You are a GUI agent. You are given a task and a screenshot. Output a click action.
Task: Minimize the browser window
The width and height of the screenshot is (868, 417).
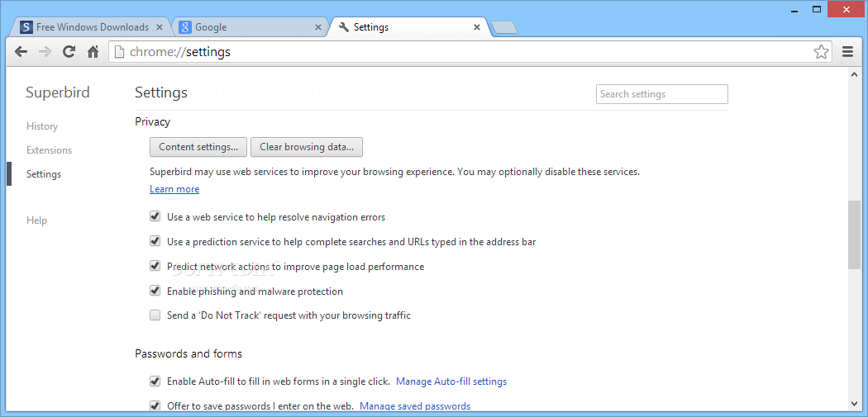coord(794,9)
